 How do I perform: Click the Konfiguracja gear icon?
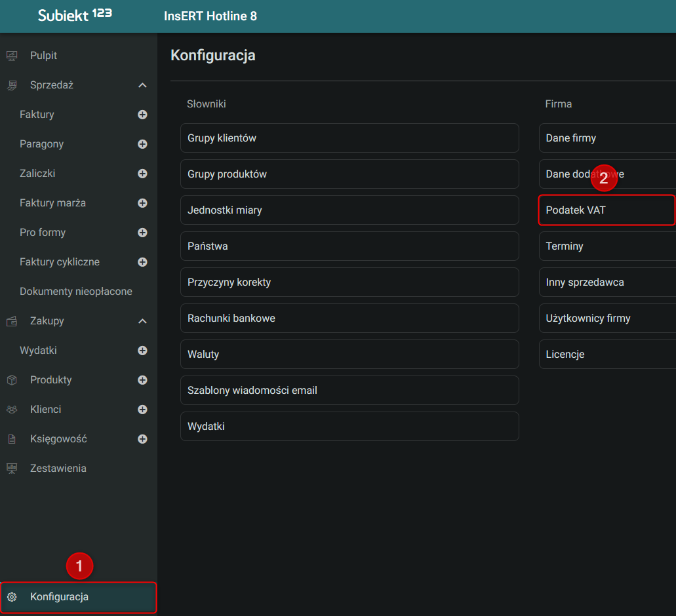click(12, 597)
